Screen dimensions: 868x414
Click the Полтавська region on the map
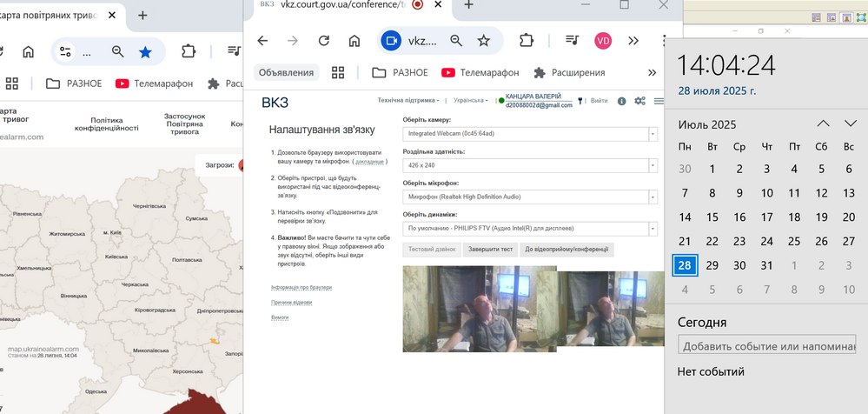pyautogui.click(x=187, y=259)
